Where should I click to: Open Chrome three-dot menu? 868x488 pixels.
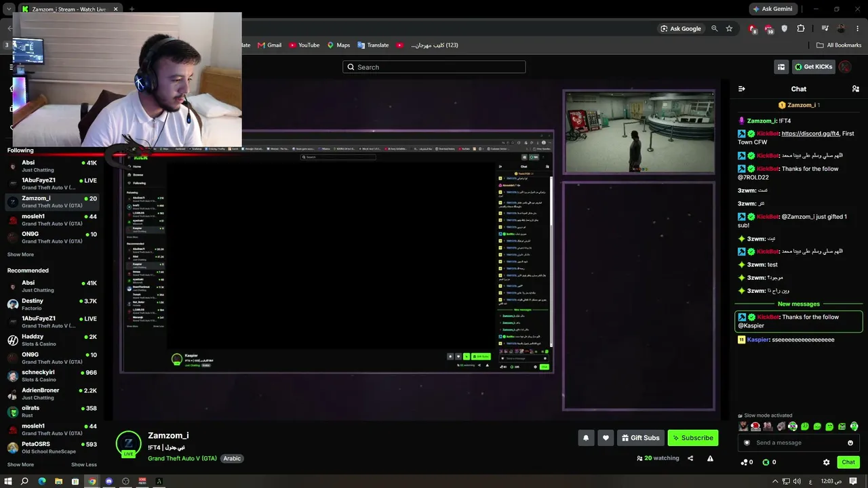point(857,28)
